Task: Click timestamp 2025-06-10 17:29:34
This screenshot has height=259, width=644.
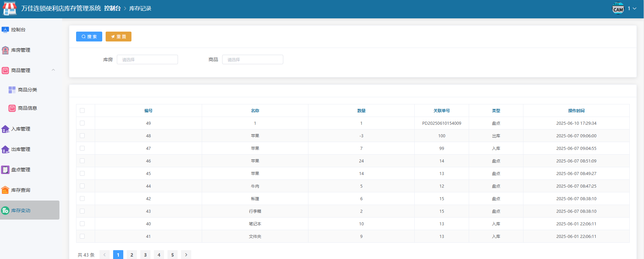Action: [x=576, y=123]
